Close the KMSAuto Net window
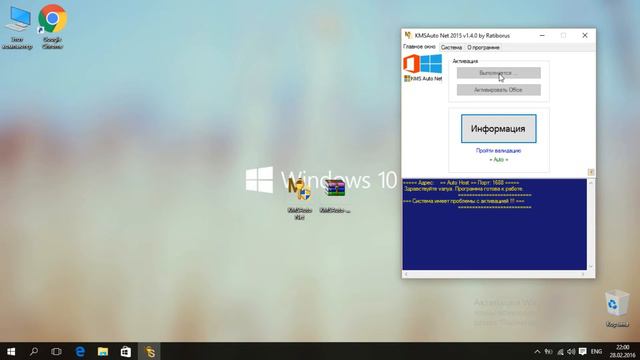This screenshot has height=360, width=640. 585,36
